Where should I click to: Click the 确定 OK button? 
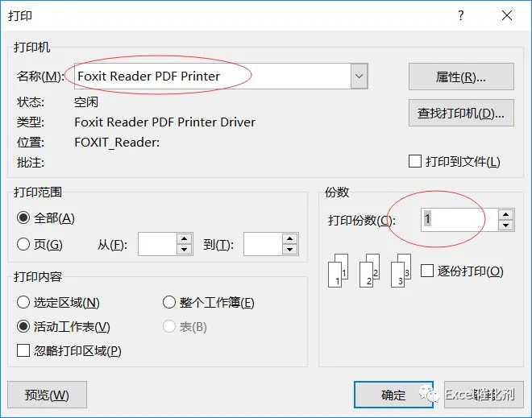[x=393, y=395]
